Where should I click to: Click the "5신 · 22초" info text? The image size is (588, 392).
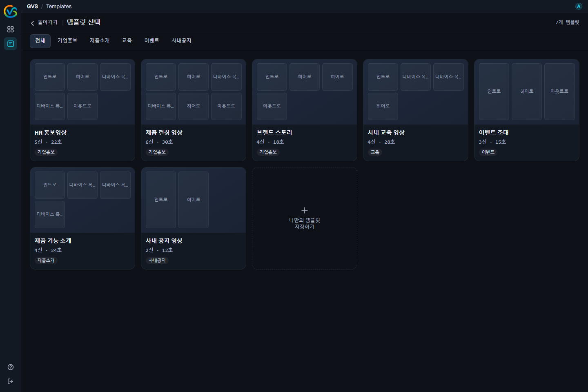click(x=48, y=142)
